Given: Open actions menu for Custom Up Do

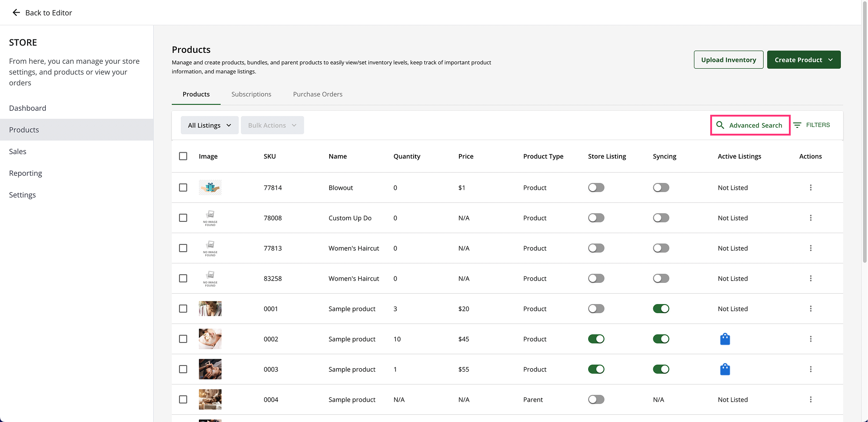Looking at the screenshot, I should 811,218.
